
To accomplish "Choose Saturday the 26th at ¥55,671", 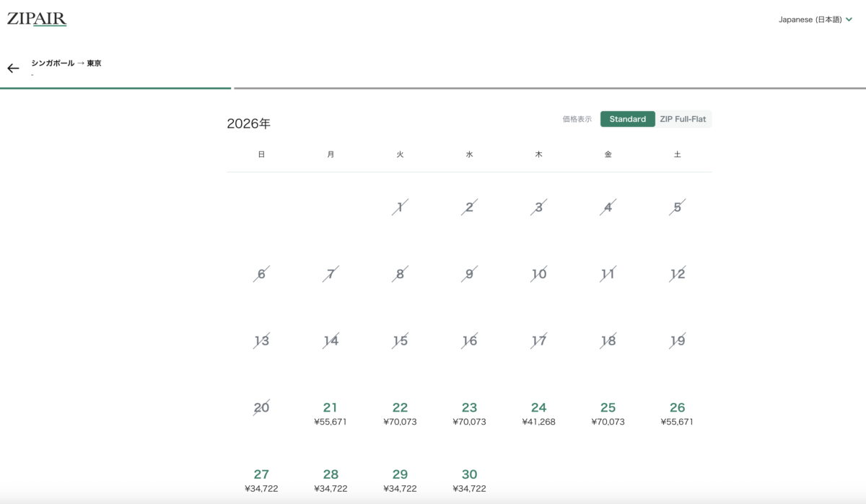I will pyautogui.click(x=677, y=413).
